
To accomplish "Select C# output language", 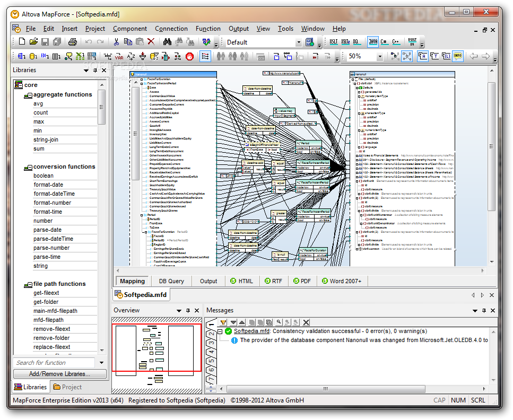I will pyautogui.click(x=384, y=41).
